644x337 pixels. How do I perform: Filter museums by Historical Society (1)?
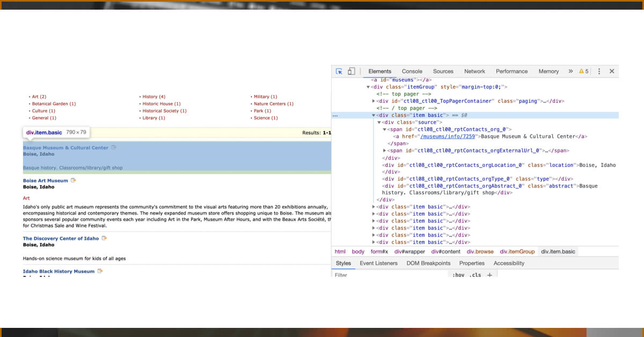(165, 111)
